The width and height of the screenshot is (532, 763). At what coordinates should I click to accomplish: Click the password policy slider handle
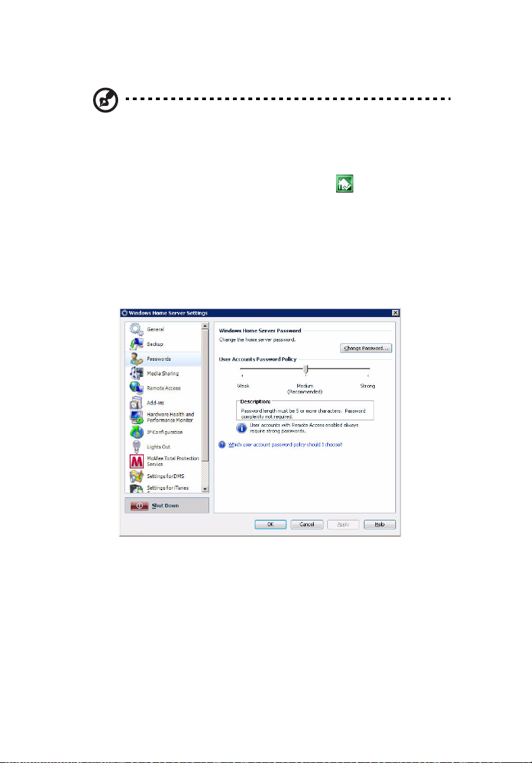click(x=306, y=369)
